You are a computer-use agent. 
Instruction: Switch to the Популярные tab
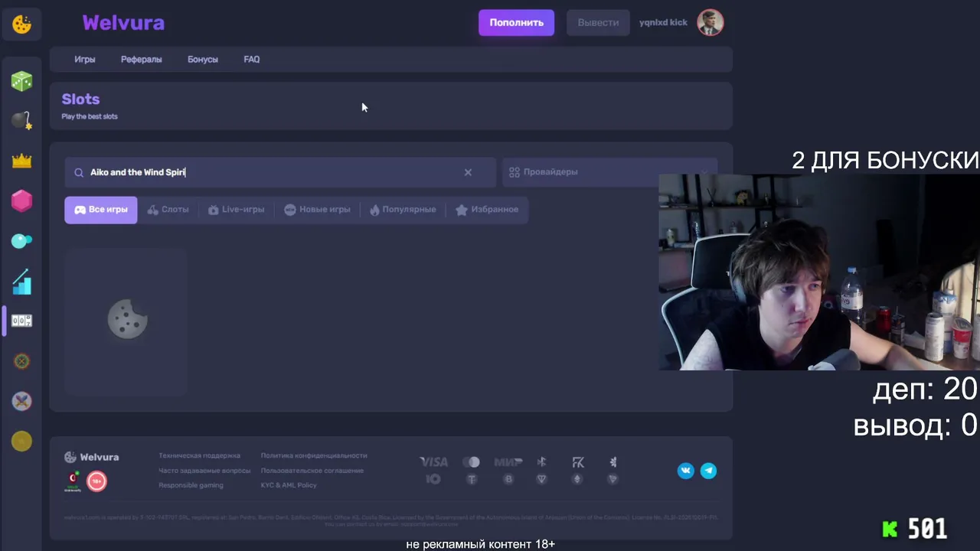403,210
